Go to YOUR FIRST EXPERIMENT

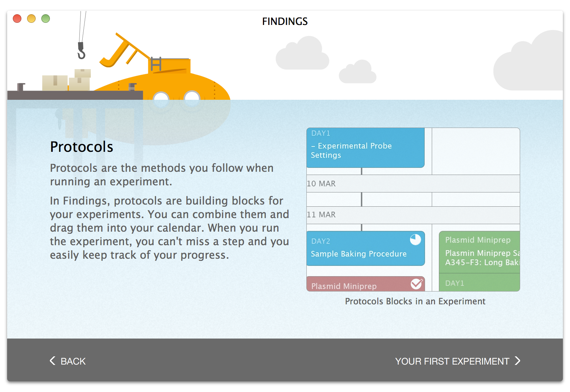point(458,361)
